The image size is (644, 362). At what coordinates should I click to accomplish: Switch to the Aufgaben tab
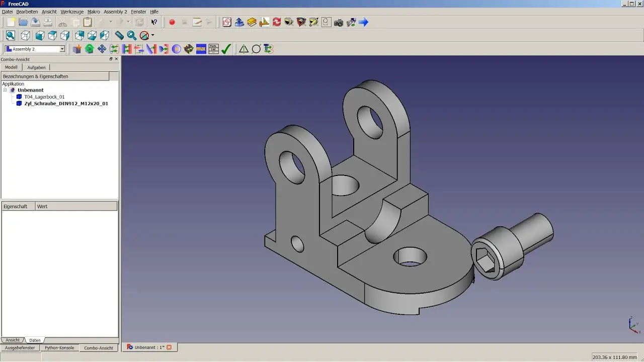click(x=36, y=67)
